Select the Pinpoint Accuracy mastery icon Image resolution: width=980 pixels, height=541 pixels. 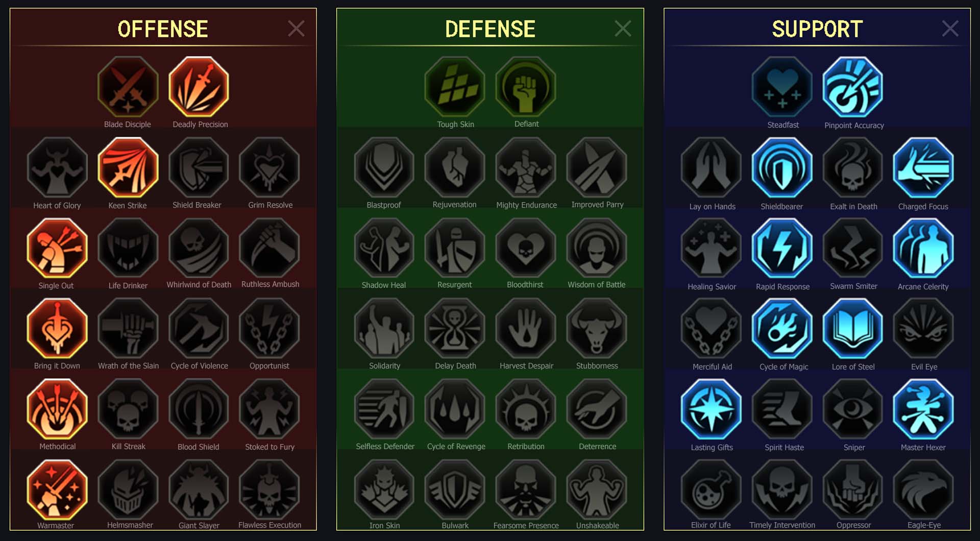tap(853, 87)
